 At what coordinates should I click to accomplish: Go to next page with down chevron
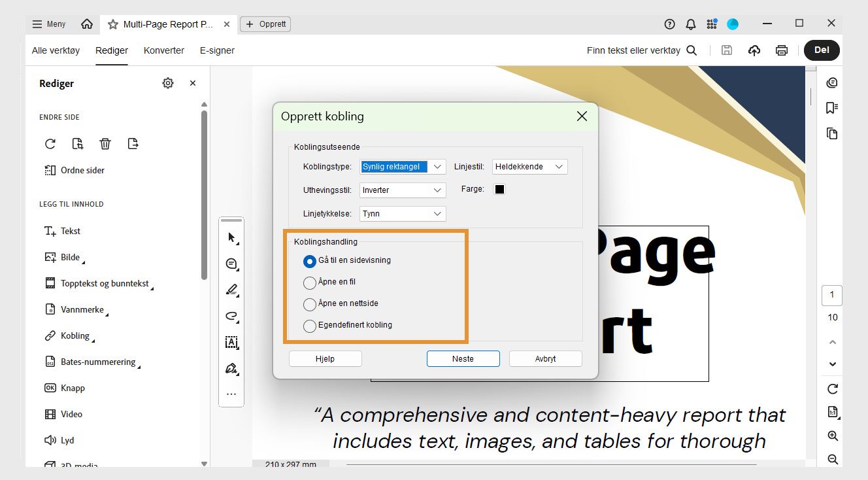833,364
